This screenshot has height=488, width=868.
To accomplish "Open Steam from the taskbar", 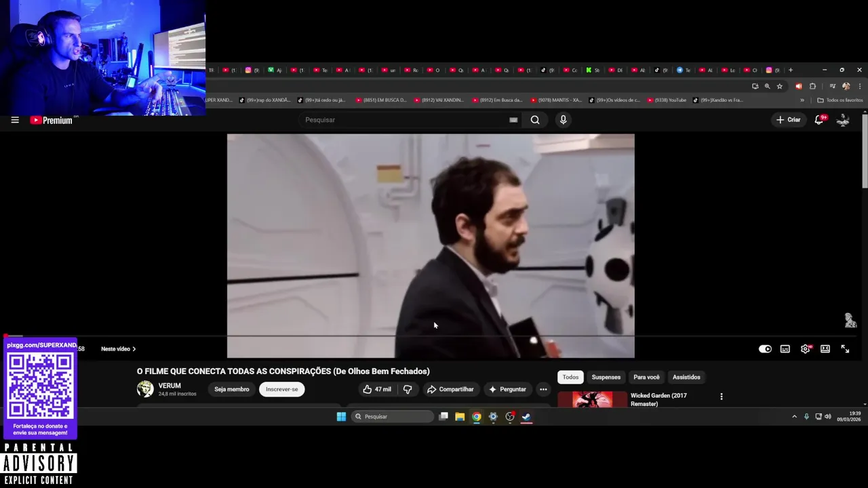I will point(526,416).
